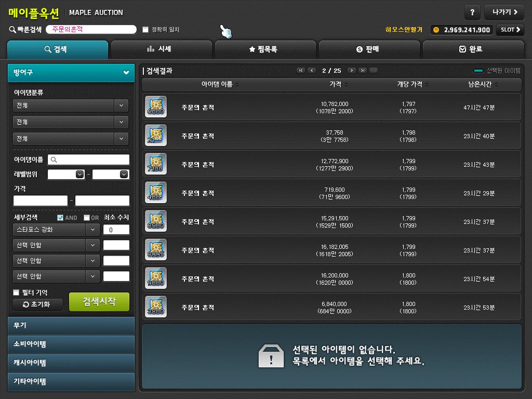532x399 pixels.
Task: Click the 아이템이름 input field
Action: (88, 159)
